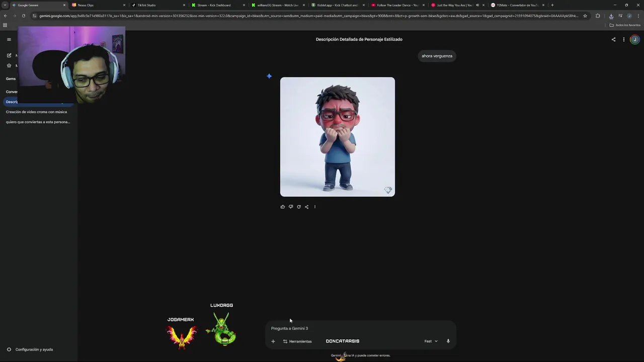
Task: Reload the page
Action: (23, 16)
